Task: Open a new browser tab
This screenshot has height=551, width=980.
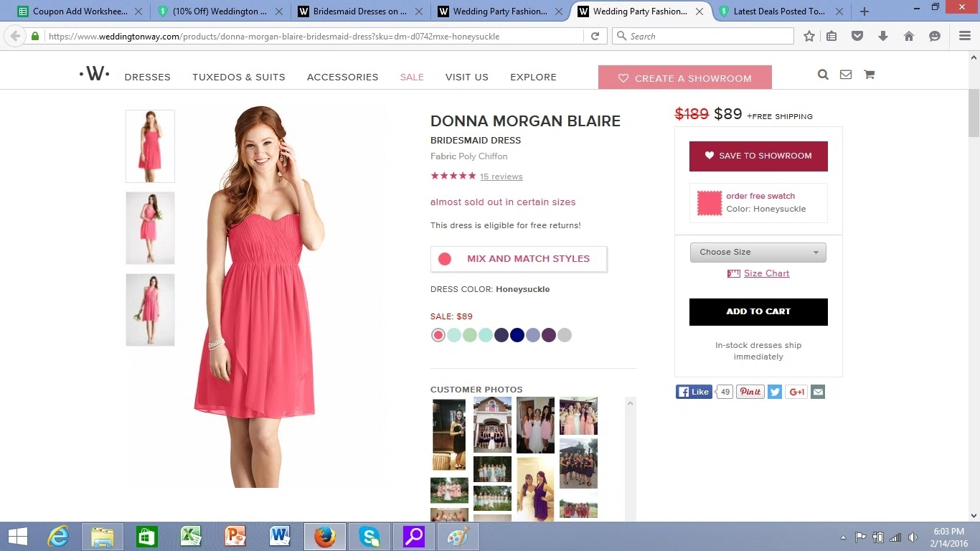Action: (864, 11)
